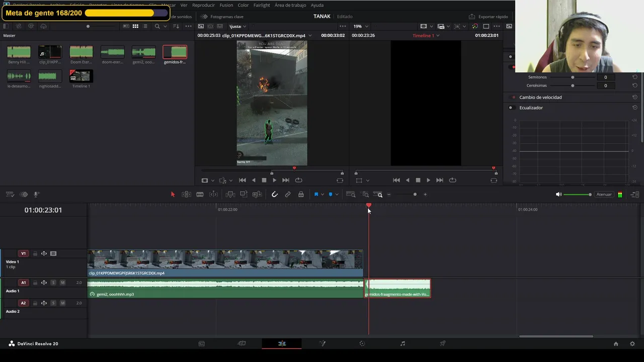This screenshot has width=644, height=362.
Task: Search the media pool magnifier icon
Action: tap(157, 26)
